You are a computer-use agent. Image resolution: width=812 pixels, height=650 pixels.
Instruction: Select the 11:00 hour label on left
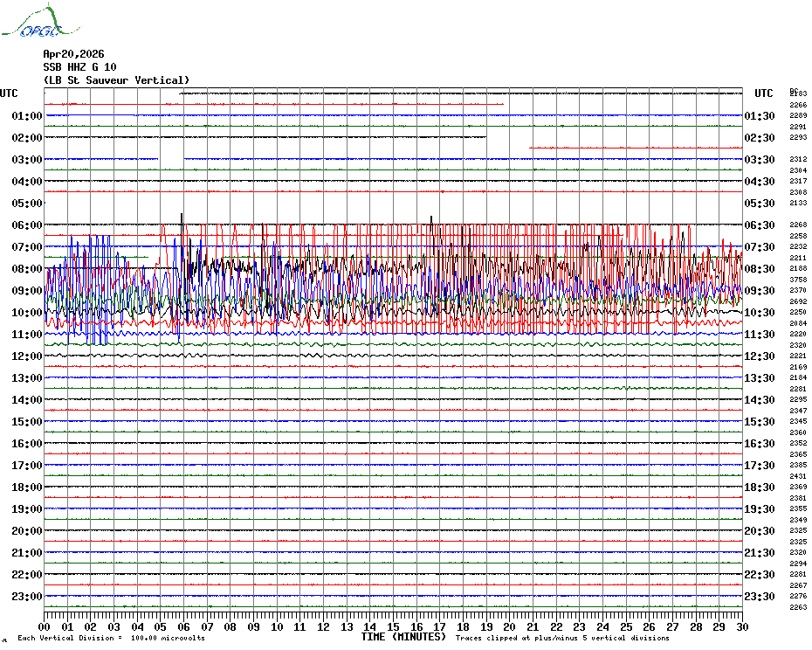(x=27, y=335)
